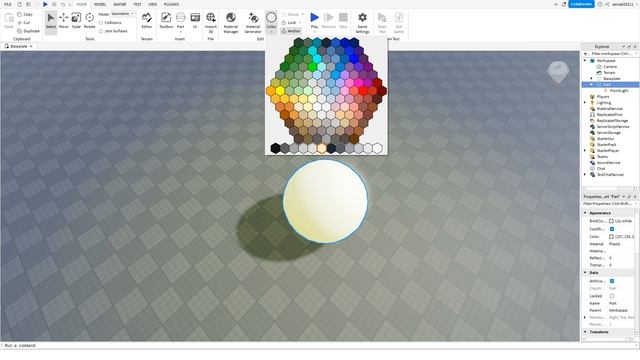640x360 pixels.
Task: Select the cream sphere part in viewport
Action: pos(325,201)
